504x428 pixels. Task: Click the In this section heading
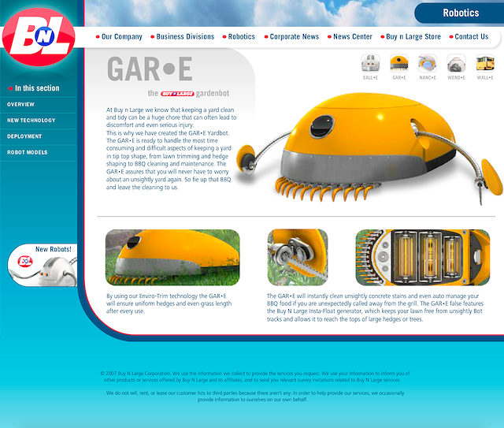(34, 88)
